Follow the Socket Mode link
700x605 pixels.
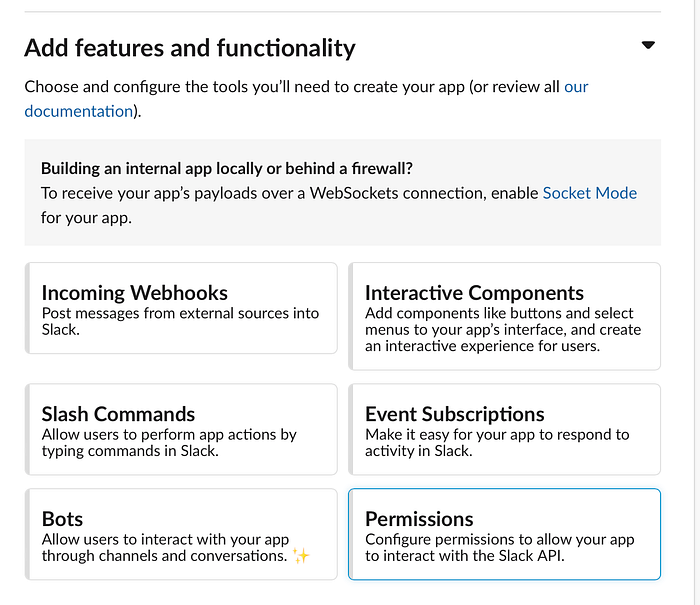(x=590, y=193)
